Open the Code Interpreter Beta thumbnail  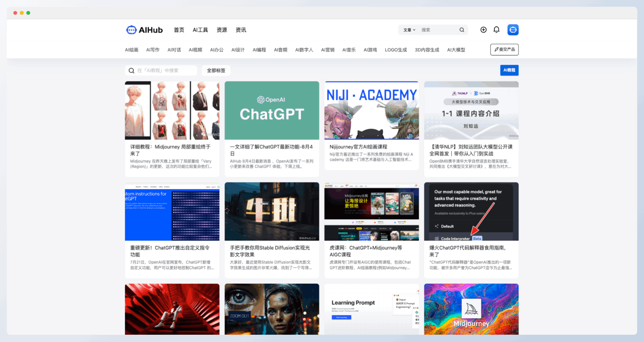click(x=471, y=212)
